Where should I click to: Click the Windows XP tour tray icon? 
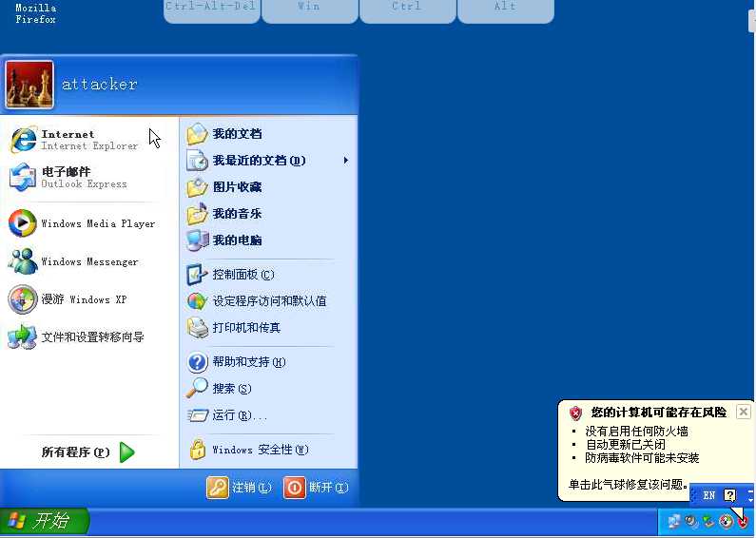(x=726, y=521)
